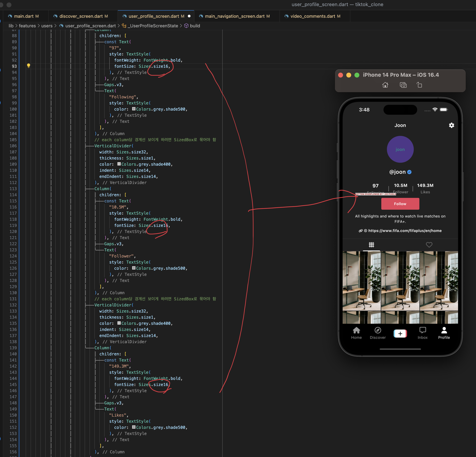The height and width of the screenshot is (457, 476).
Task: Tap the red Follow button
Action: (400, 204)
